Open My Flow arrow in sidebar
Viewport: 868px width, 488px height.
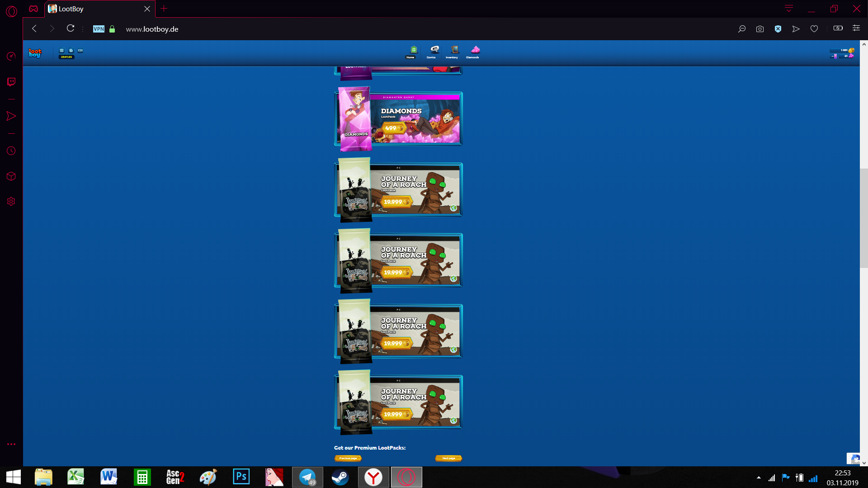(11, 116)
